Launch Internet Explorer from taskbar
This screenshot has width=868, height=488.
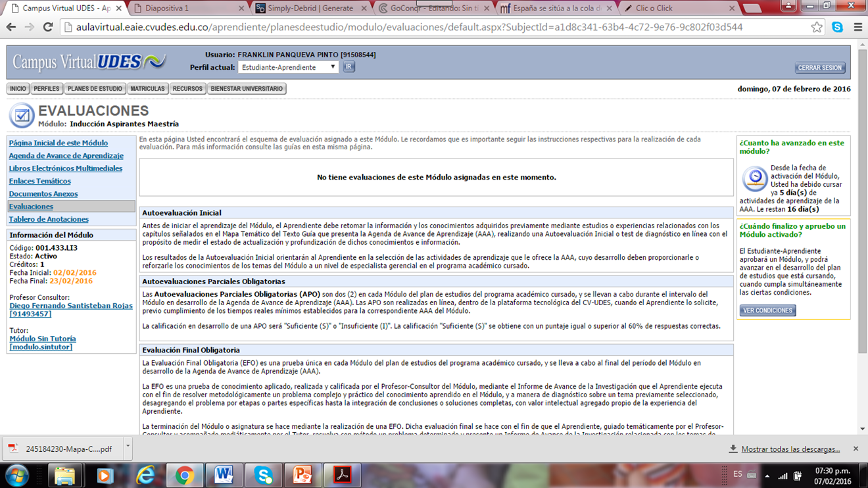(x=145, y=474)
